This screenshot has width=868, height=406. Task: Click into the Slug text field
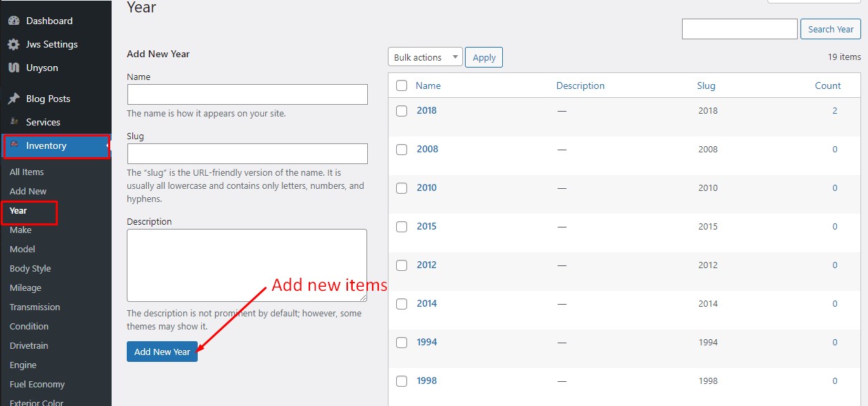pos(247,154)
